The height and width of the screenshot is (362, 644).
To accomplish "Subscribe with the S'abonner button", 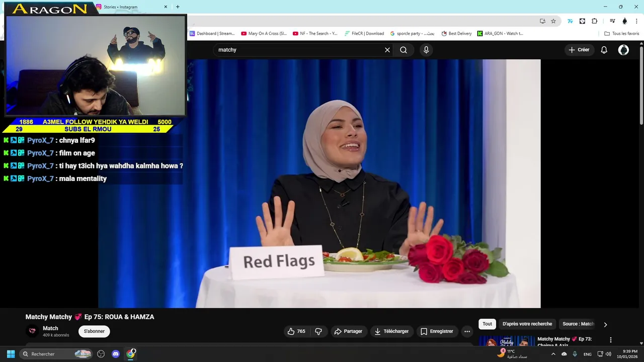I will pyautogui.click(x=94, y=331).
